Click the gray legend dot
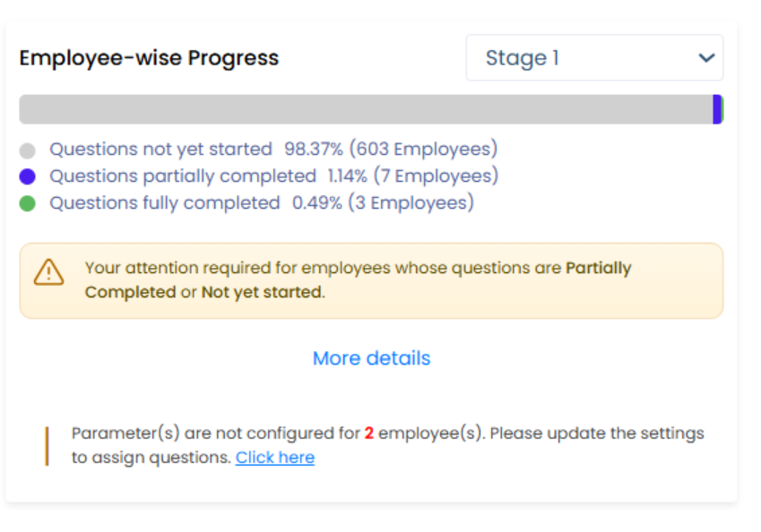 click(x=28, y=150)
